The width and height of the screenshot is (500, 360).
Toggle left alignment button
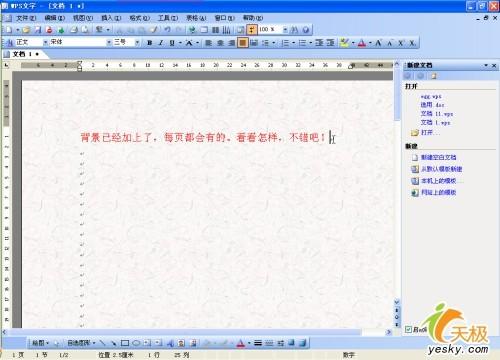[x=209, y=43]
